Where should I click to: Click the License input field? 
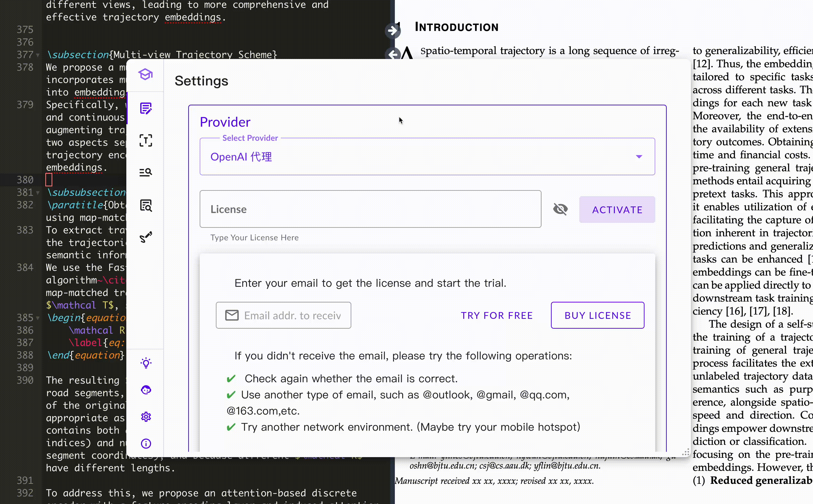pos(370,209)
